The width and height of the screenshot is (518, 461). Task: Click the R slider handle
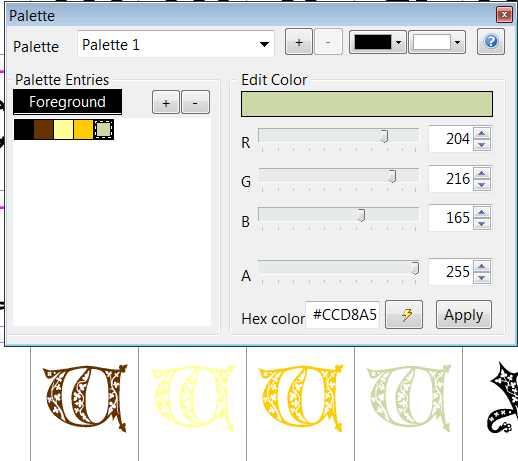384,136
